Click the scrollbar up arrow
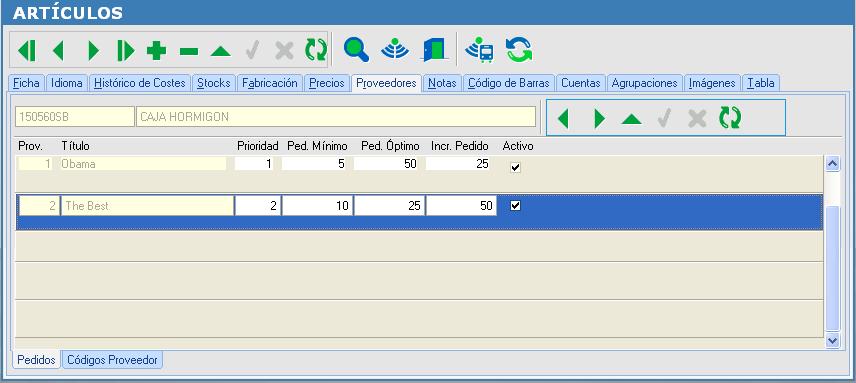The image size is (856, 383). 833,163
